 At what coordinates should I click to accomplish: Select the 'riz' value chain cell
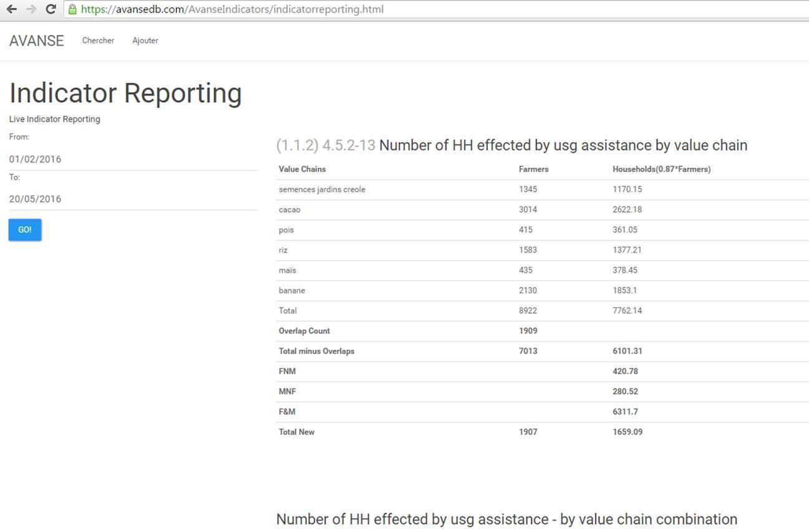pos(283,250)
